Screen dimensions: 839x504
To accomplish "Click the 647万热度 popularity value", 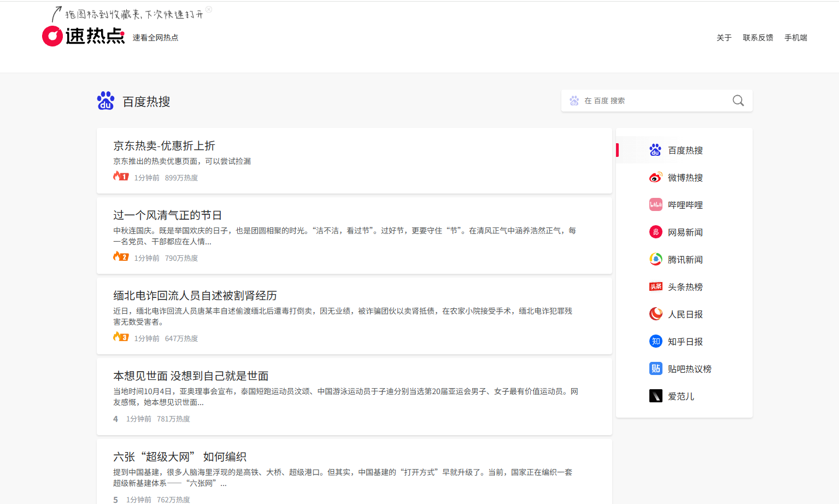I will click(181, 338).
